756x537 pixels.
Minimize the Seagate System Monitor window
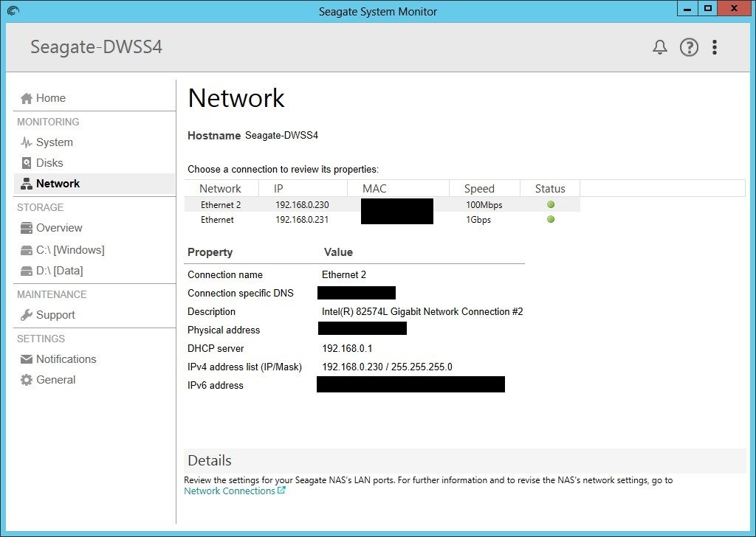pyautogui.click(x=687, y=9)
